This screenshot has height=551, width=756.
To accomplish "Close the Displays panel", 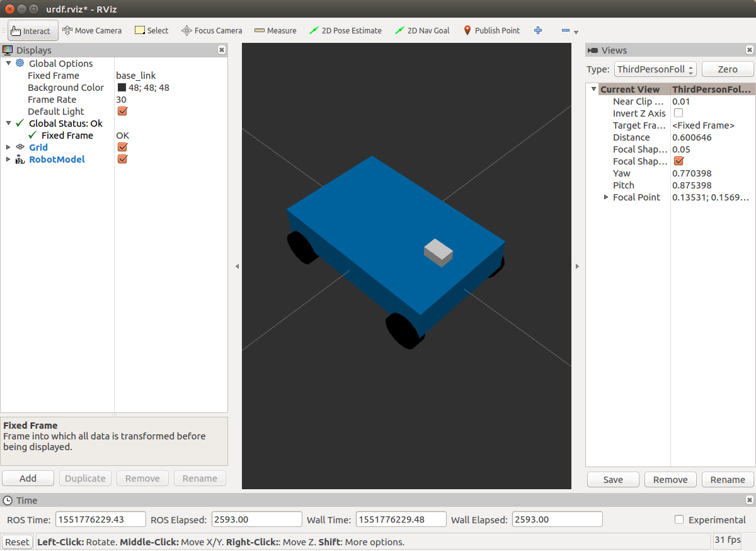I will point(222,50).
